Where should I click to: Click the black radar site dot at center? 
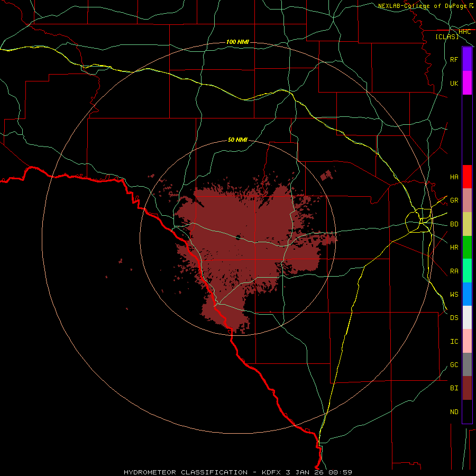[238, 237]
